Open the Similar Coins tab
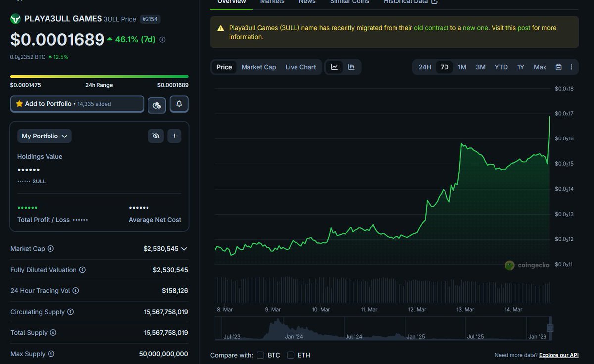The image size is (594, 364). point(349,2)
